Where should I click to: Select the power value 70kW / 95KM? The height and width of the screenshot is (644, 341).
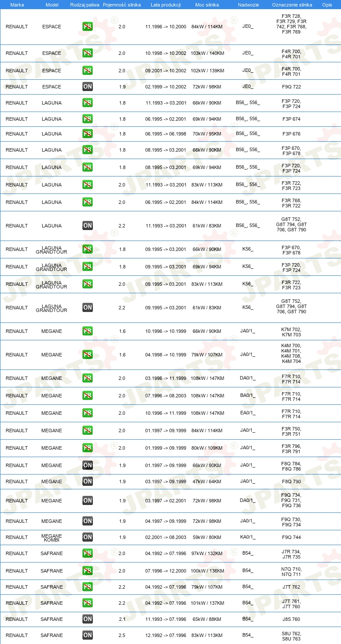pyautogui.click(x=207, y=134)
